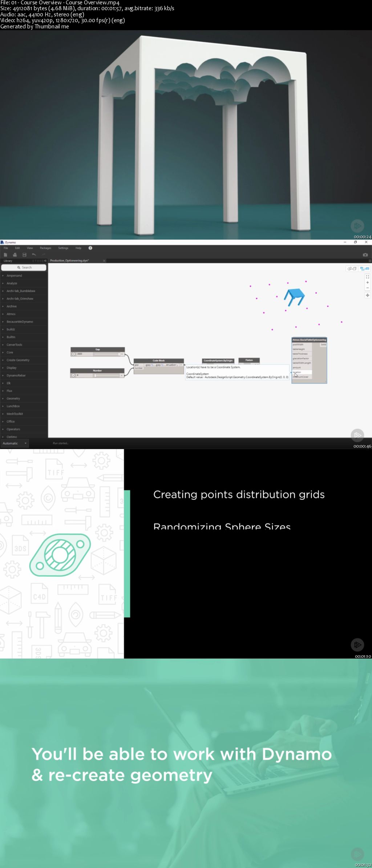The width and height of the screenshot is (372, 868).
Task: Click the Undo arrow icon
Action: pos(34,255)
